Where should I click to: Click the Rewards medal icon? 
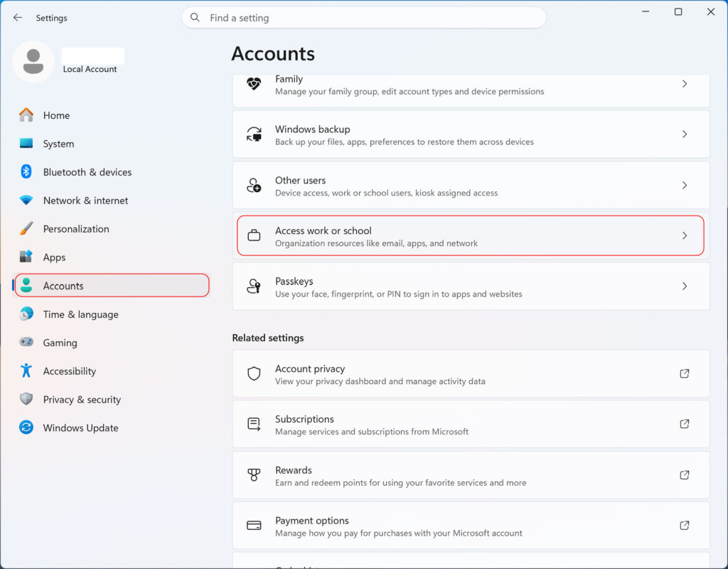click(x=254, y=474)
